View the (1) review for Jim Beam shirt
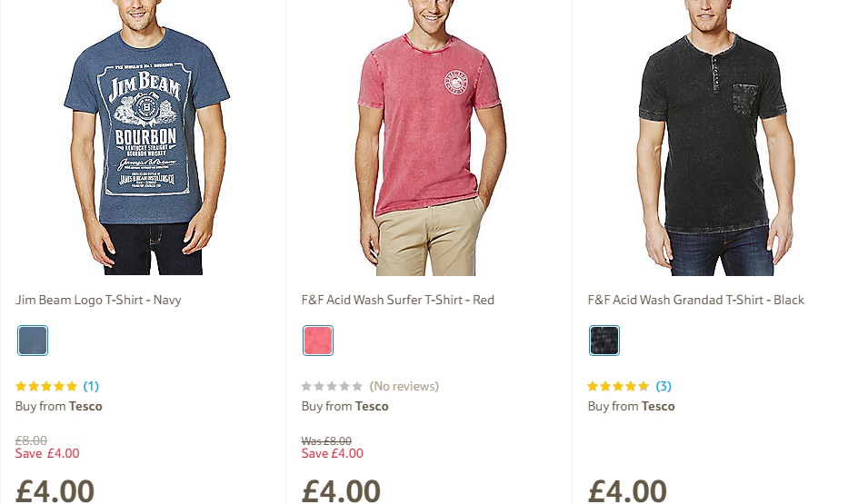Image resolution: width=858 pixels, height=504 pixels. pyautogui.click(x=91, y=386)
